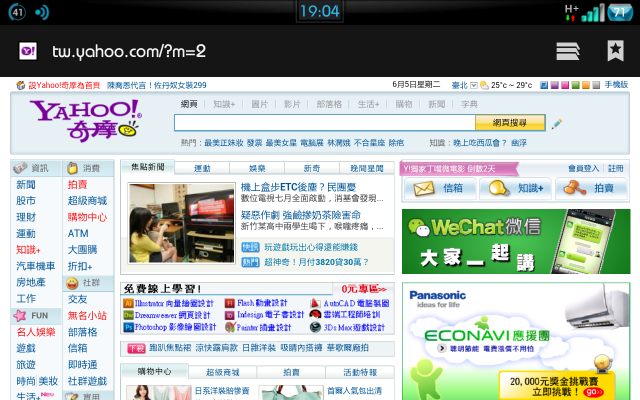This screenshot has width=640, height=400.
Task: Click the red go button in Panasonic ad
Action: pyautogui.click(x=593, y=392)
